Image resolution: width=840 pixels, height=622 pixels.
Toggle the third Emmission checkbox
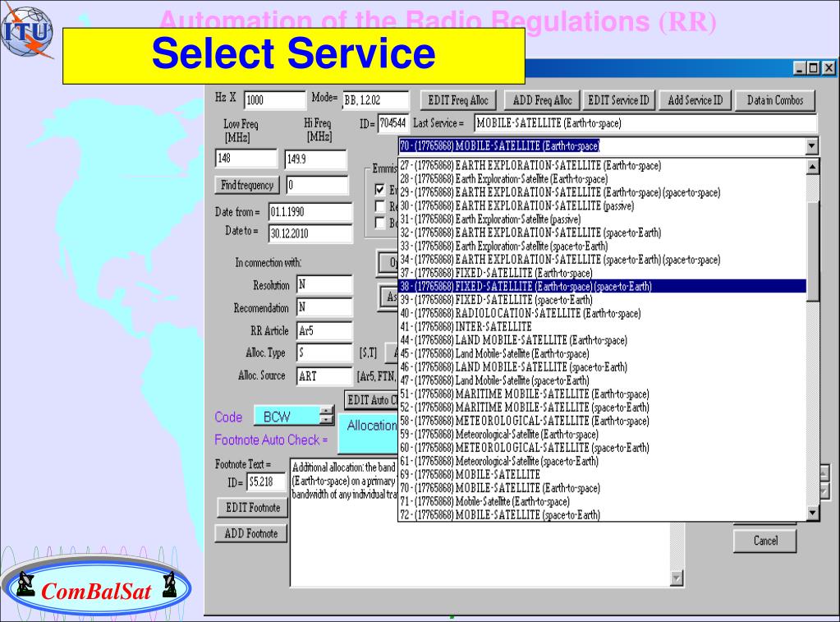tap(380, 223)
